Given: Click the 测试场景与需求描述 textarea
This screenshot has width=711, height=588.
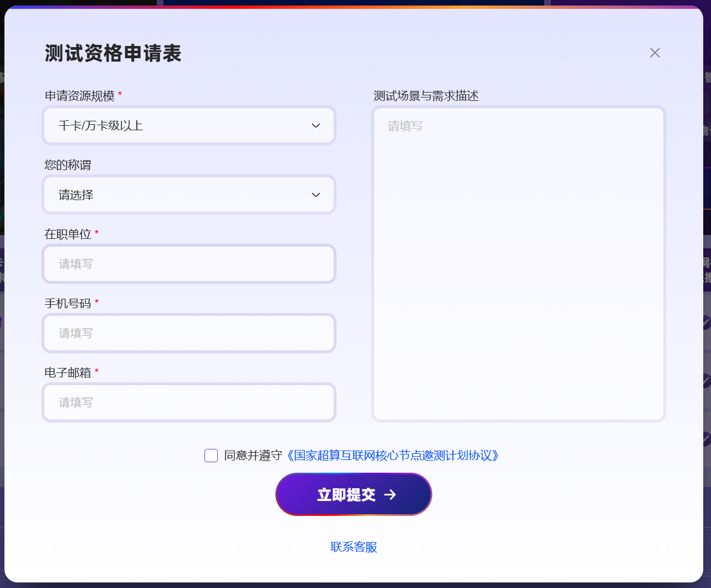Looking at the screenshot, I should tap(518, 263).
